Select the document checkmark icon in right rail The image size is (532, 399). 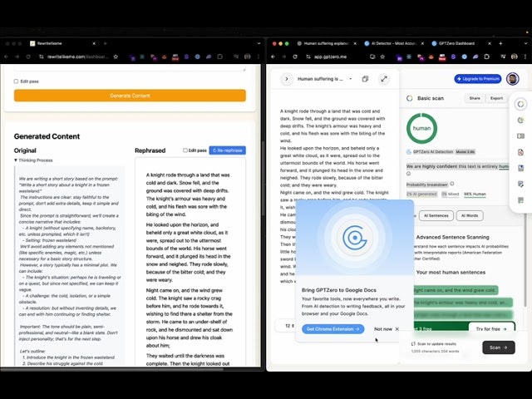(520, 184)
